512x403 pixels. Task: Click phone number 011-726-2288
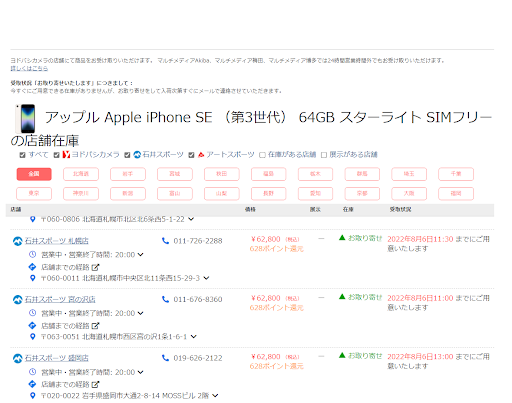198,241
